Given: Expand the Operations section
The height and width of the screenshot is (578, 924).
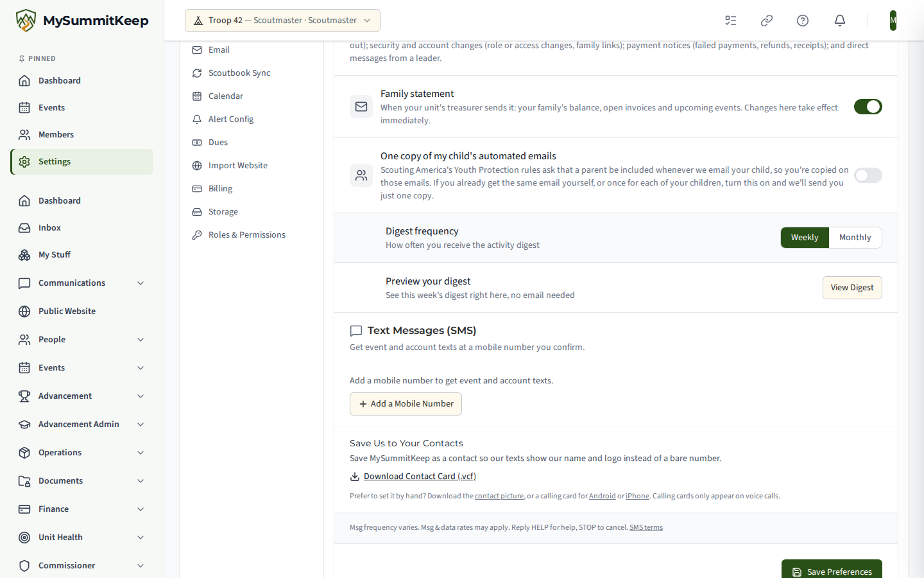Looking at the screenshot, I should [81, 453].
